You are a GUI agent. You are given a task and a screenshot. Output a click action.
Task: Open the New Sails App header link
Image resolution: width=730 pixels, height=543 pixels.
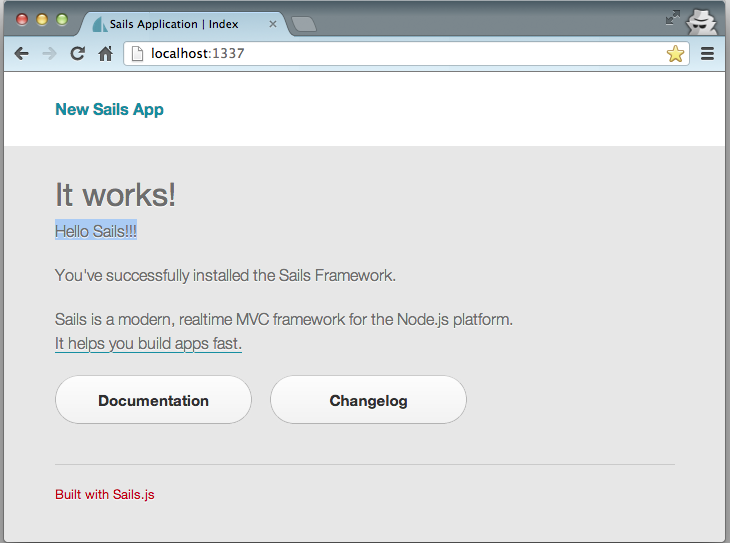pyautogui.click(x=109, y=109)
